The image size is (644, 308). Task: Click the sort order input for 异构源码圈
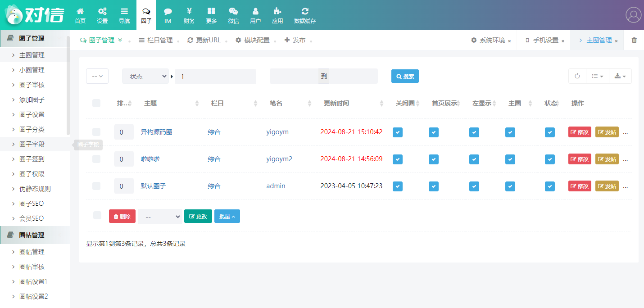click(124, 132)
